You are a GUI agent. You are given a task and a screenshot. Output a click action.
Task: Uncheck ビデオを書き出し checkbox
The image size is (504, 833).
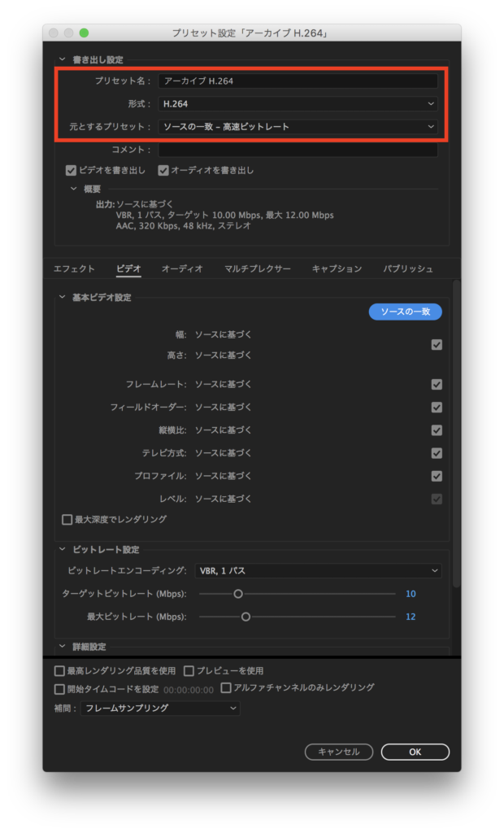coord(72,171)
